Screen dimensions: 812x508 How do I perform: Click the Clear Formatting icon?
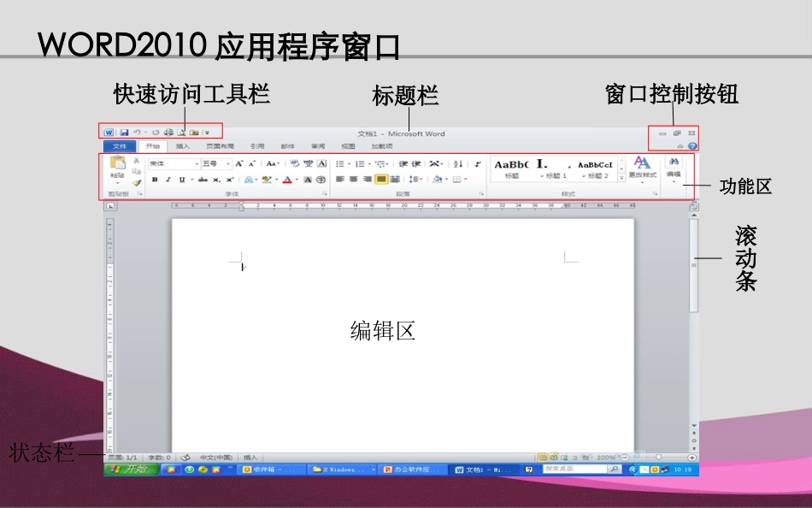coord(294,164)
